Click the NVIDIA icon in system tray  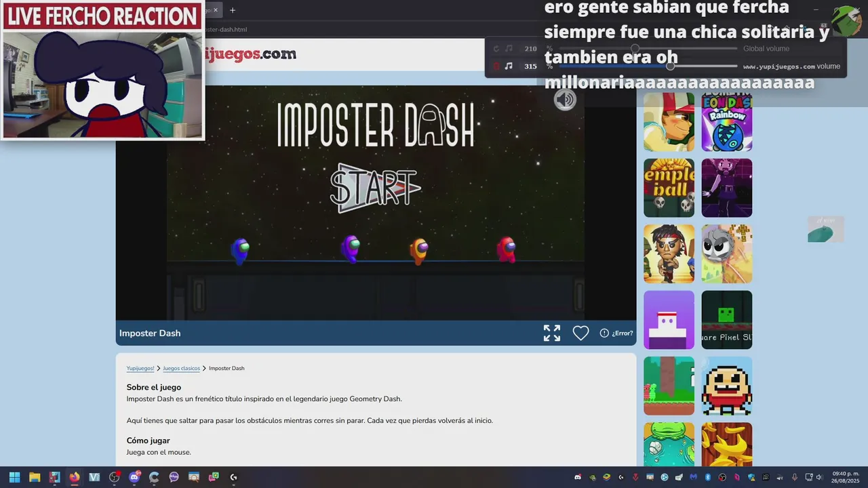(593, 477)
